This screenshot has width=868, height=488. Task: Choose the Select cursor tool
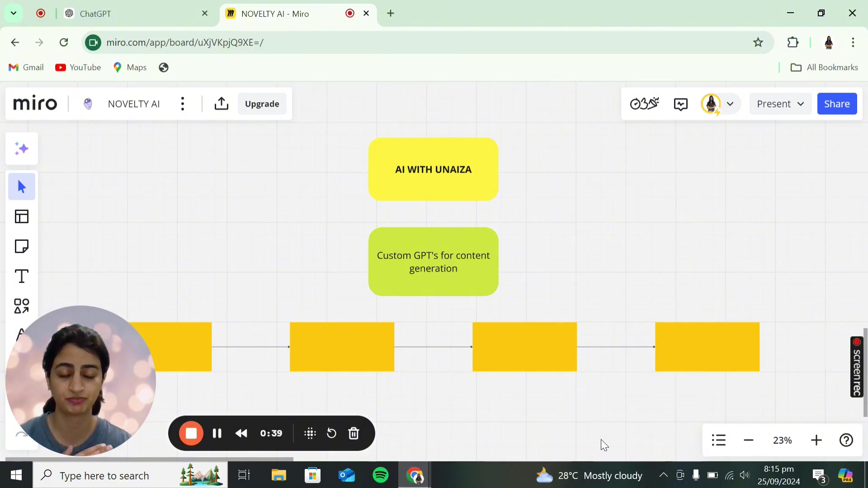[22, 187]
